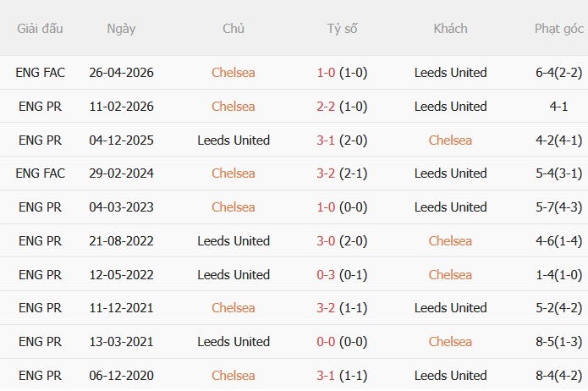
Task: Open Leeds United link in 26-04-2026 row
Action: point(450,73)
